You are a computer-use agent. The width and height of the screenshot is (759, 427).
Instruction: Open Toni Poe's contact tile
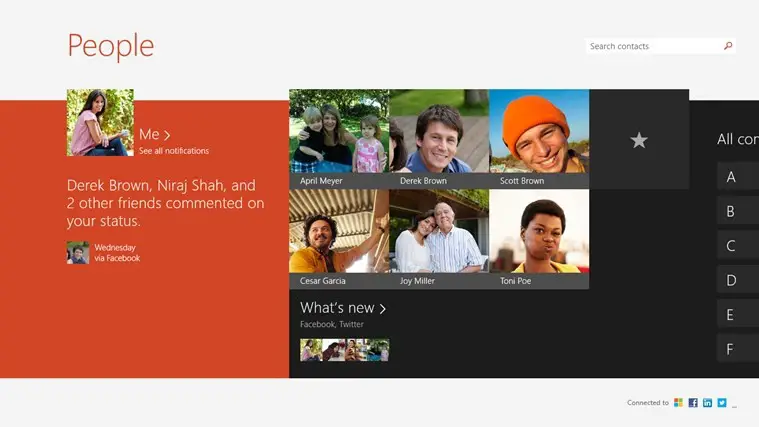(x=539, y=239)
